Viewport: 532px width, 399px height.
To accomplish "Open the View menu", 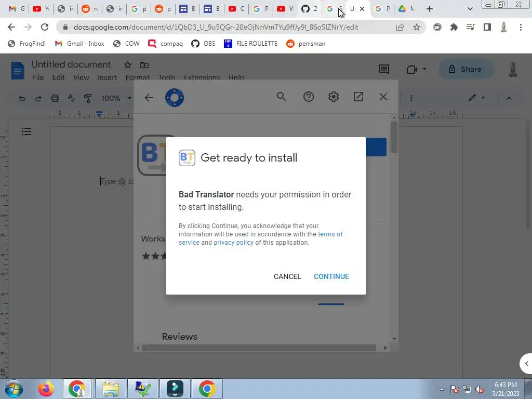I will [x=81, y=77].
